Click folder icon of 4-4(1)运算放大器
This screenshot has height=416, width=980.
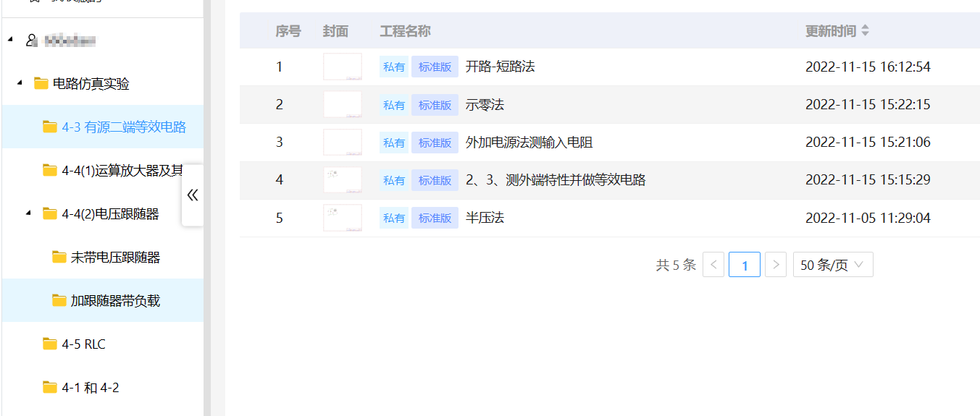click(50, 171)
